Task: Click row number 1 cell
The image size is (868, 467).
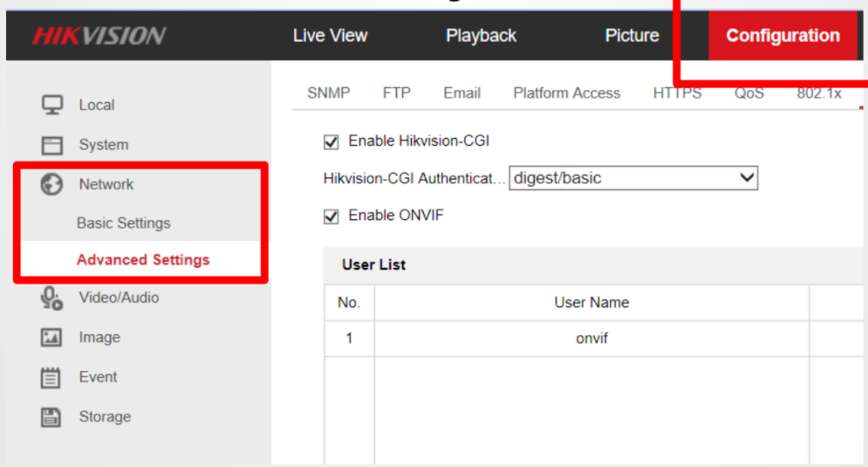Action: point(349,339)
